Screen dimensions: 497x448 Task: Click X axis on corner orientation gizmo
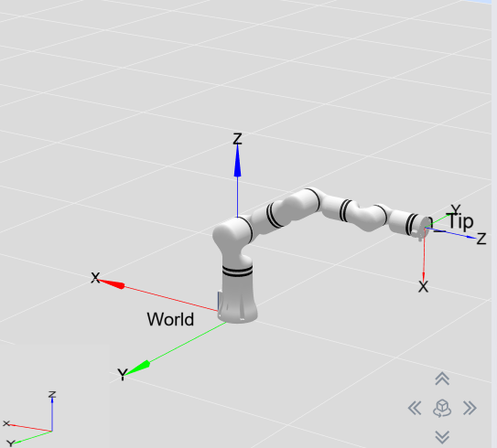[6, 423]
